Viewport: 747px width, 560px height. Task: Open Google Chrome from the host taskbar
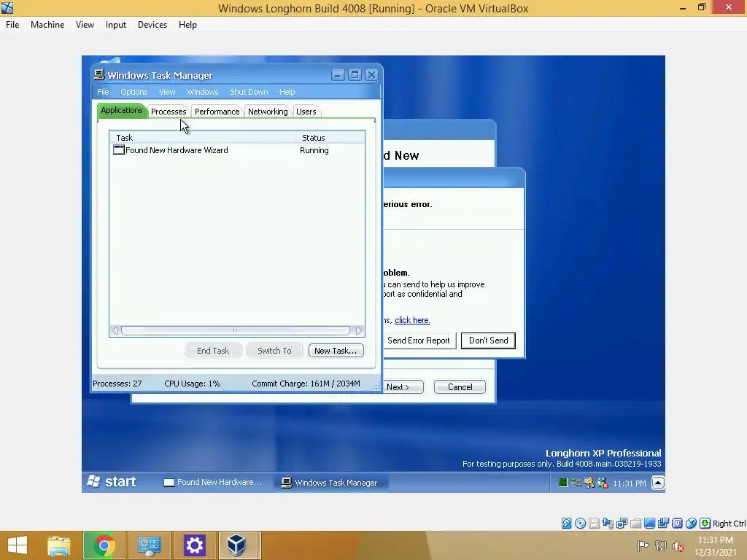[x=104, y=545]
